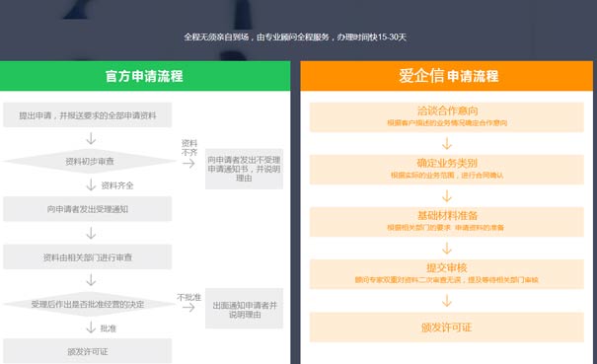Click the subtitle 根据实际的业务范围，进行合同确认
This screenshot has height=364, width=597.
pos(447,176)
